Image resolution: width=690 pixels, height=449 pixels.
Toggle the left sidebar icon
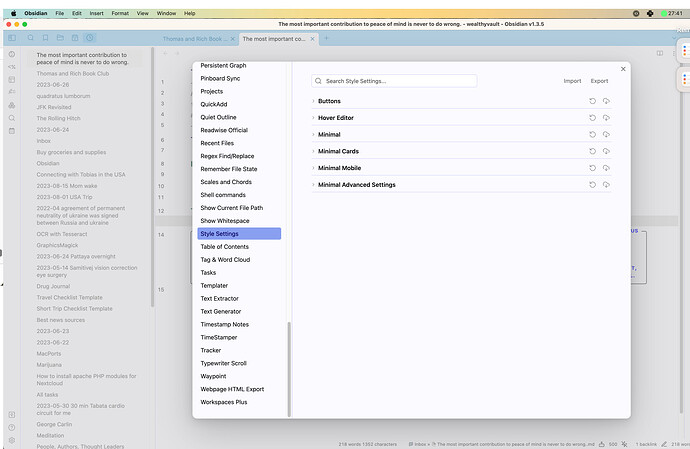[12, 38]
